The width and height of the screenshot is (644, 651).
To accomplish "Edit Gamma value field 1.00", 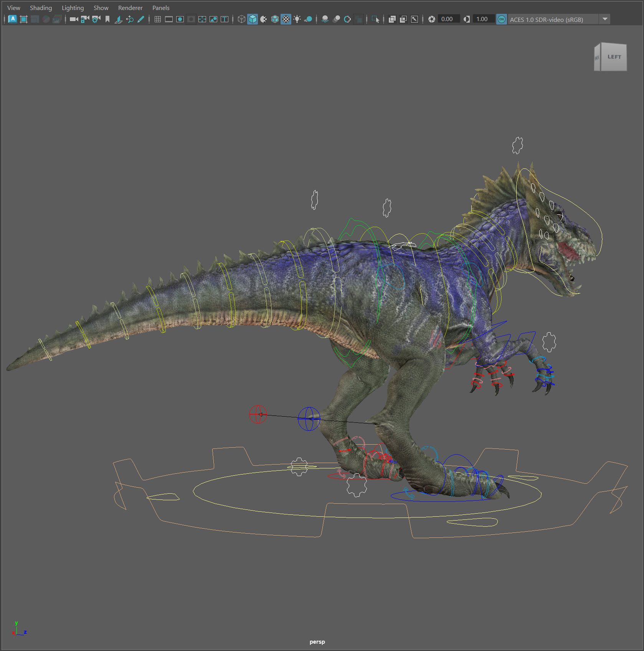I will pos(484,19).
